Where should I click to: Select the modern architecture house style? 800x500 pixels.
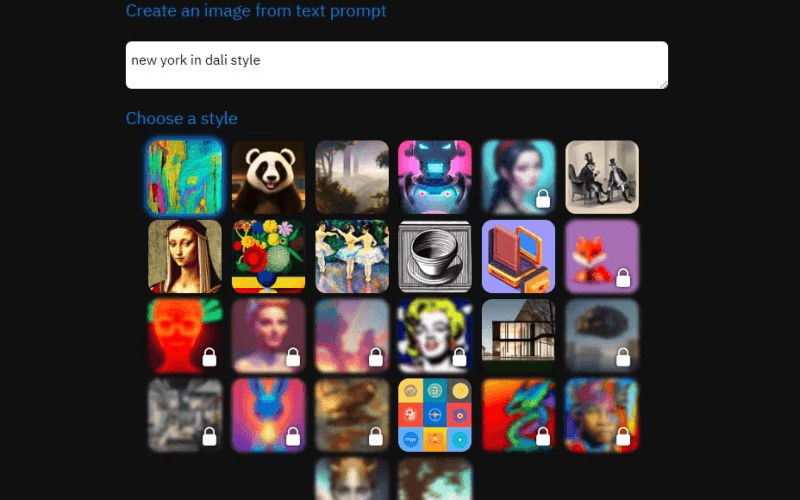(518, 336)
